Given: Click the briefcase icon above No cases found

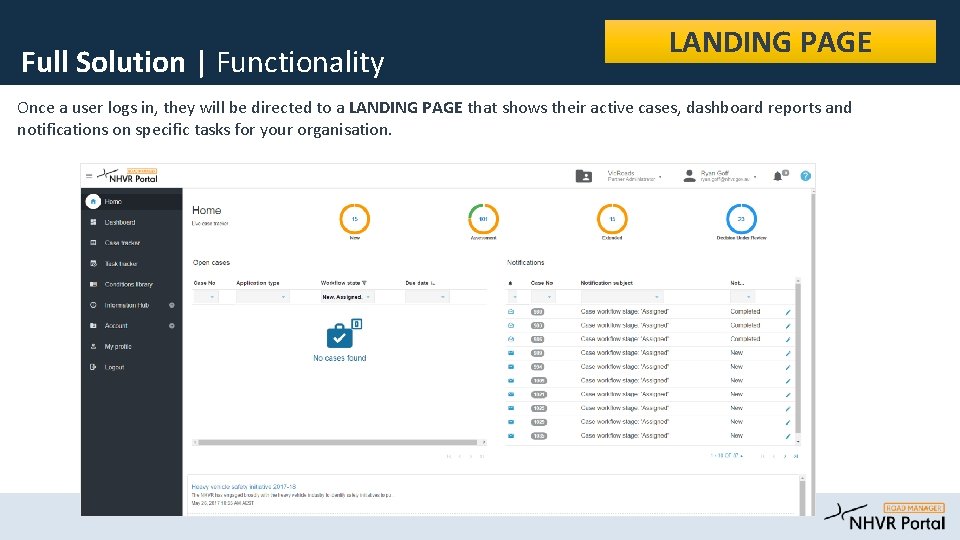Looking at the screenshot, I should (343, 334).
